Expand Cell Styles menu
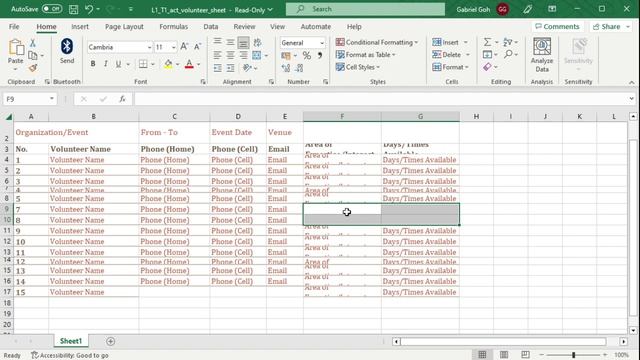Screen dimensions: 640x360 coord(358,67)
